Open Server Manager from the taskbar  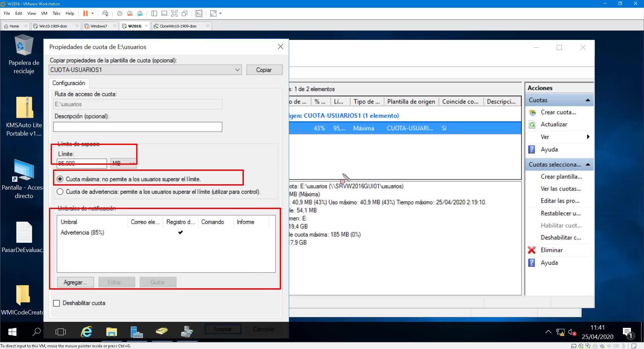tap(137, 332)
